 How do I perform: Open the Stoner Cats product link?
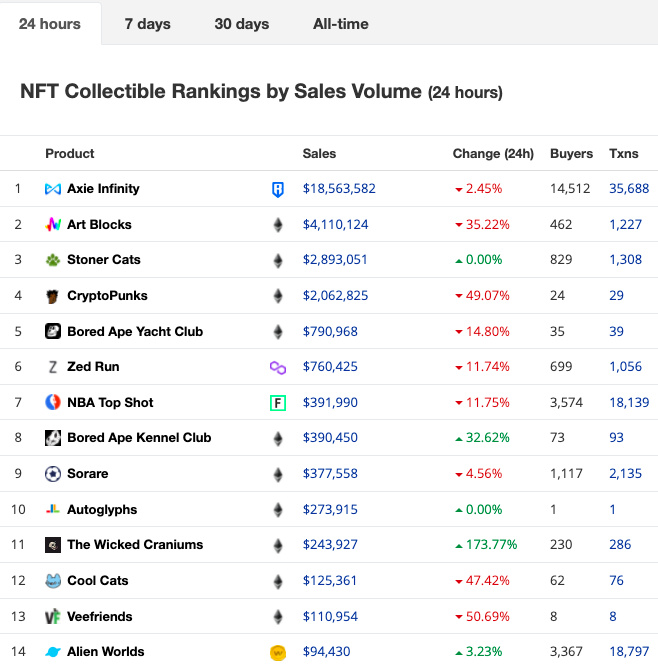coord(104,259)
